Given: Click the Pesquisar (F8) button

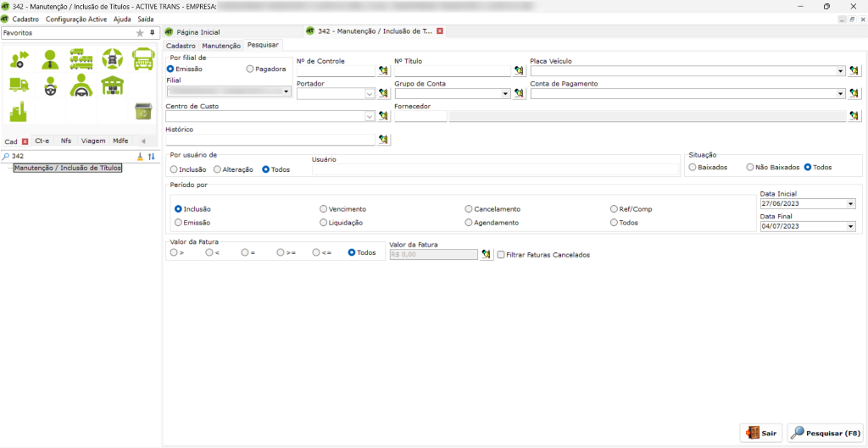Looking at the screenshot, I should click(x=826, y=433).
